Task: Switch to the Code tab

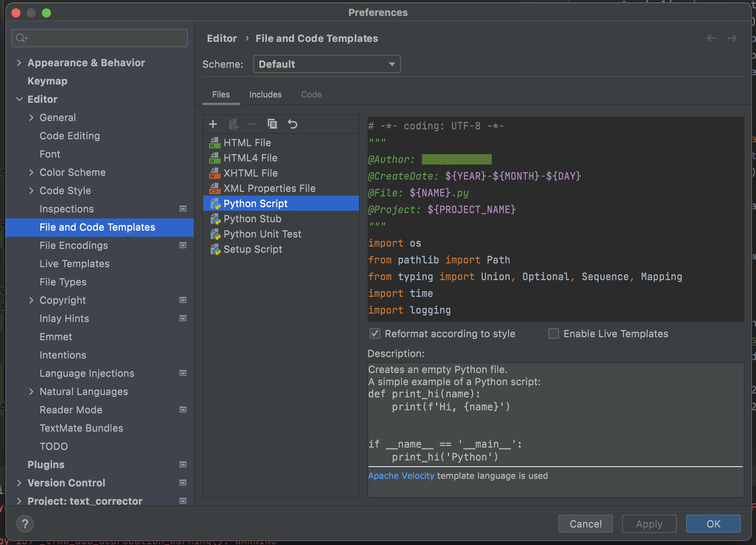Action: (x=311, y=94)
